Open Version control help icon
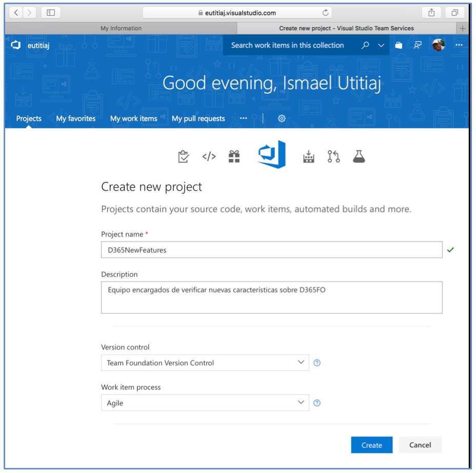 click(317, 363)
